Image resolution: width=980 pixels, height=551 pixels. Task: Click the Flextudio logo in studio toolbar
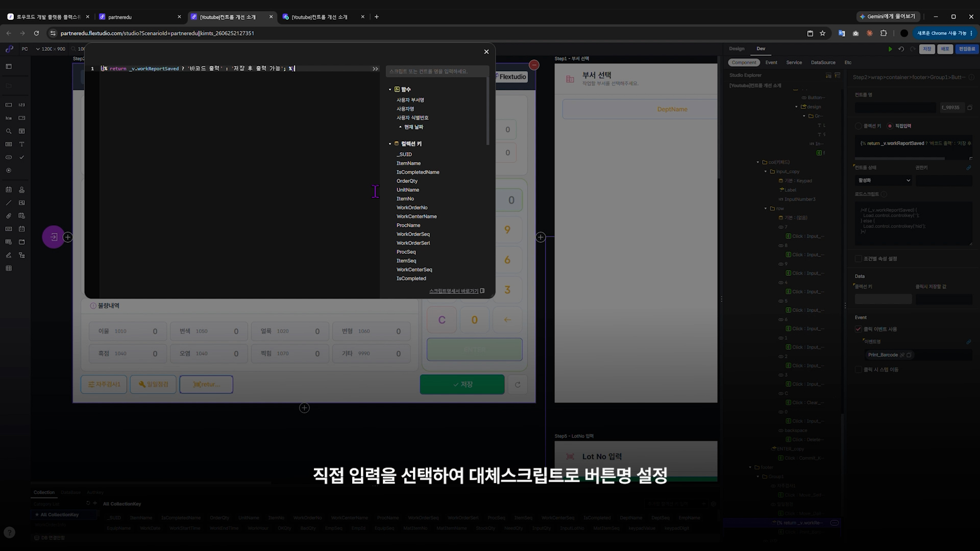point(9,49)
